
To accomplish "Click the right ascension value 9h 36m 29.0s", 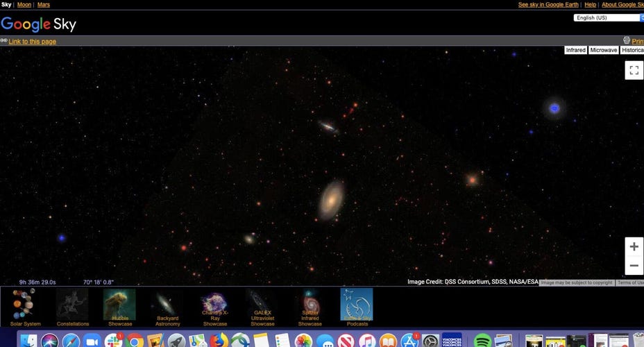I will (37, 282).
